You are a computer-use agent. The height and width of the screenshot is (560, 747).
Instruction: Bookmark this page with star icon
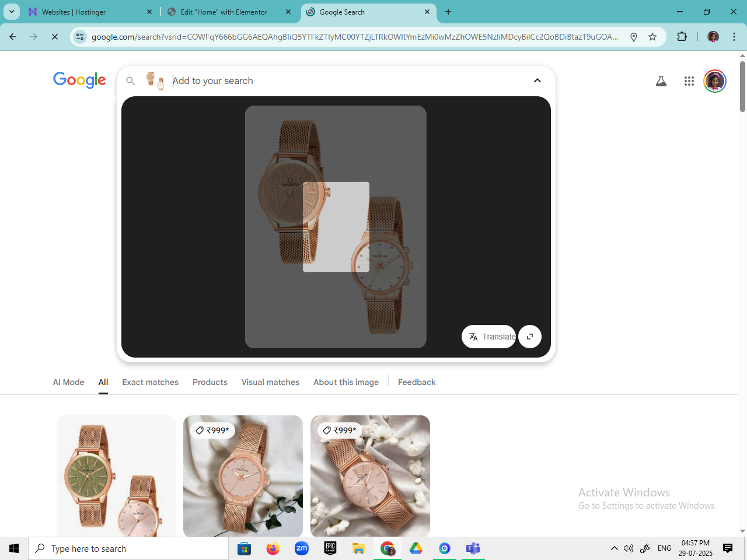point(652,37)
